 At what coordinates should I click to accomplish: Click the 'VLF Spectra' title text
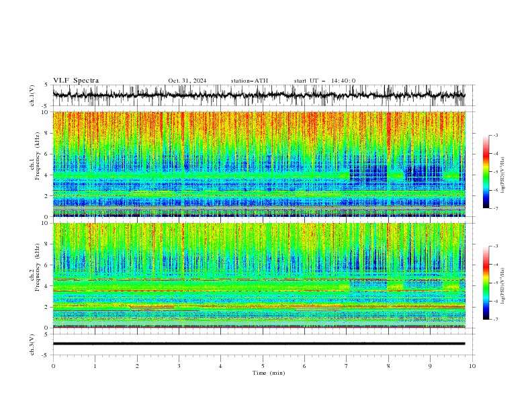coord(76,81)
